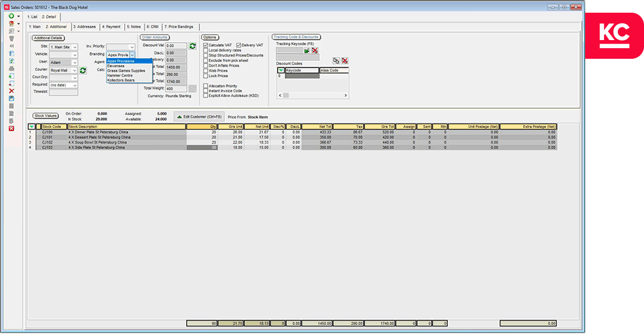Enable Local delivery rates checkbox
644x334 pixels.
click(206, 50)
